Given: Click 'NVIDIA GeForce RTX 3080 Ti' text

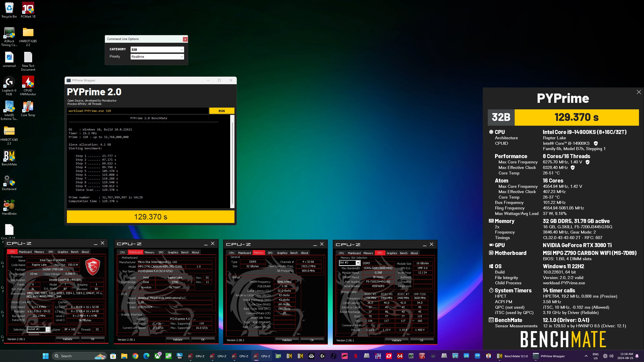Looking at the screenshot, I should [577, 245].
